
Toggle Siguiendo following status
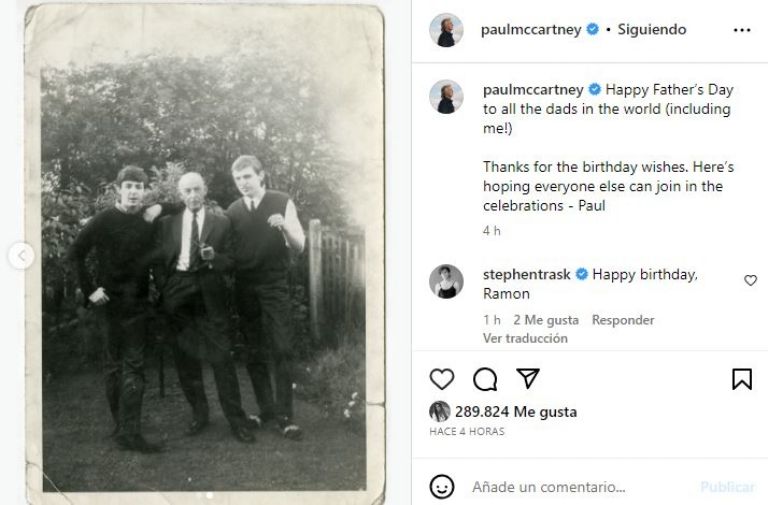pos(652,30)
